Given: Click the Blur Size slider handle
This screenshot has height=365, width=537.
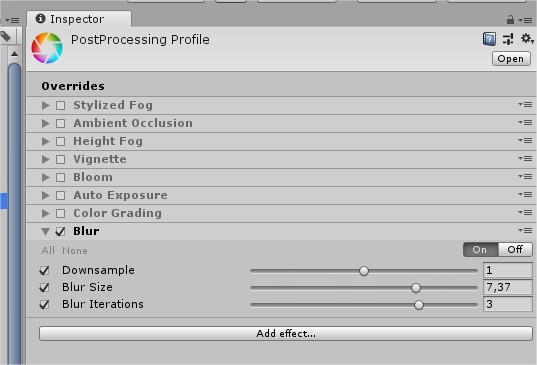Looking at the screenshot, I should pyautogui.click(x=416, y=288).
